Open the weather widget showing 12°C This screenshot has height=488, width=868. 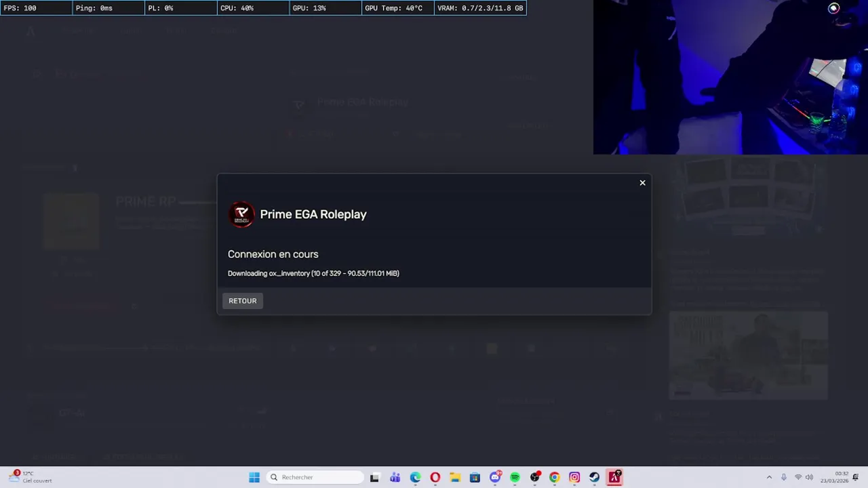pyautogui.click(x=31, y=477)
